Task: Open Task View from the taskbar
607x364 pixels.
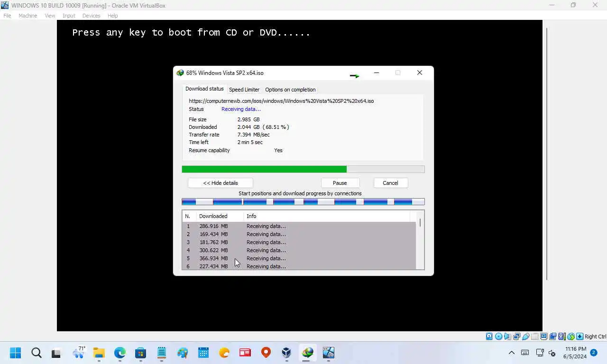Action: point(56,353)
